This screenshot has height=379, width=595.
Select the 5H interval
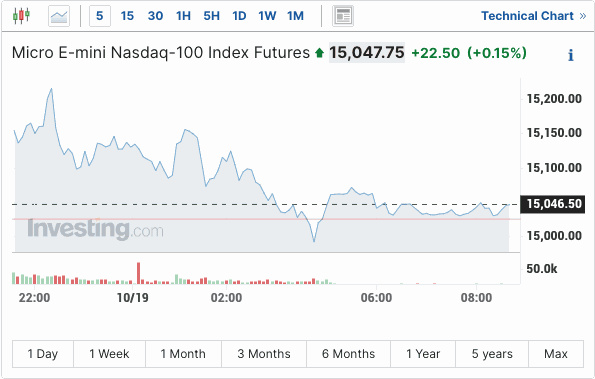211,16
